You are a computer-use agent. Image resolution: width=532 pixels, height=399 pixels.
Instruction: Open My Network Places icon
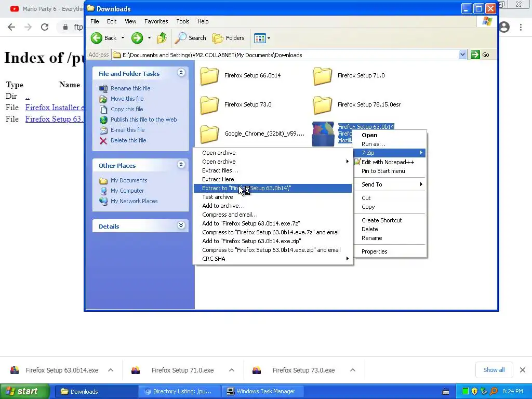103,201
